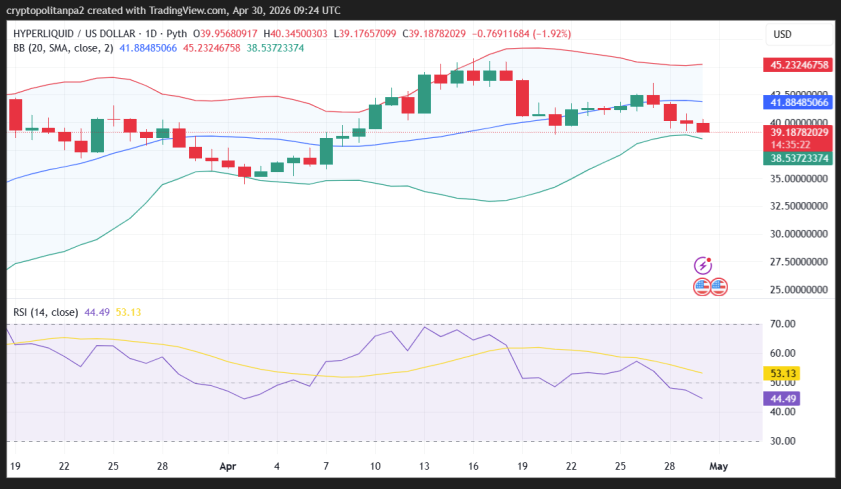Screen dimensions: 841x489
Task: Click the 25 date label after 22 near May
Action: [620, 466]
